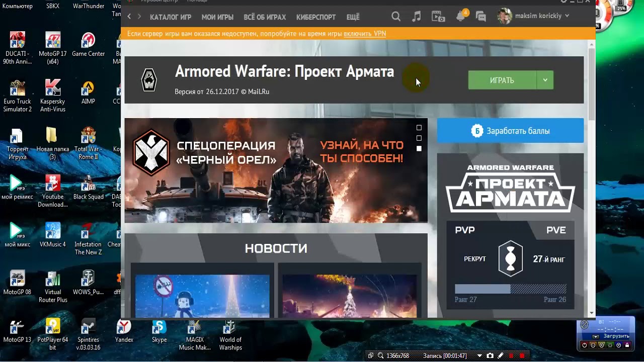Click the Armored Warfare game logo icon
The image size is (644, 362).
(x=149, y=80)
